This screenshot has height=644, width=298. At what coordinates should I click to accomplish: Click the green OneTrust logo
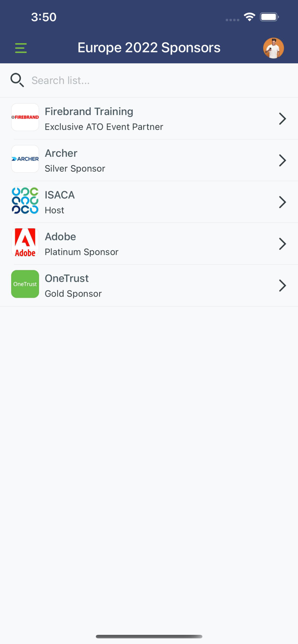(x=25, y=284)
